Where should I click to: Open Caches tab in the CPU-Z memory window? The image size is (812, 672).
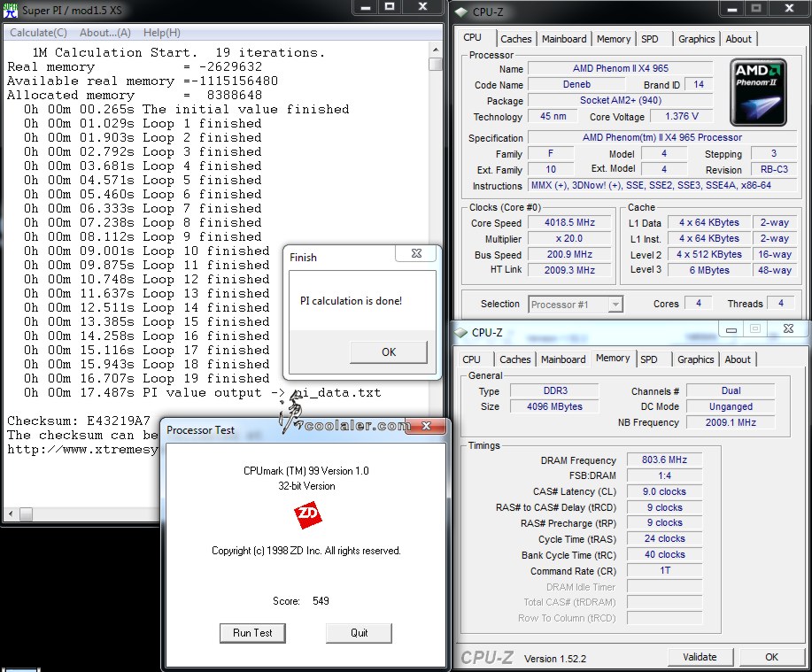tap(514, 359)
